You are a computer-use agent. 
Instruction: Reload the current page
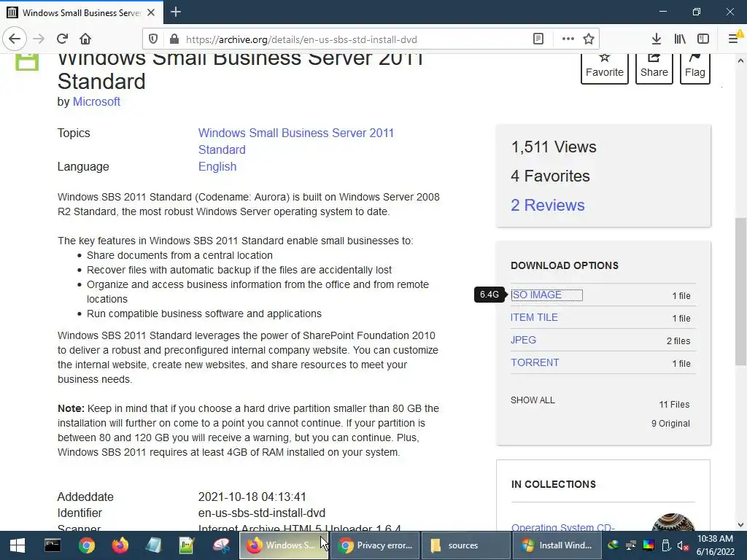point(62,39)
